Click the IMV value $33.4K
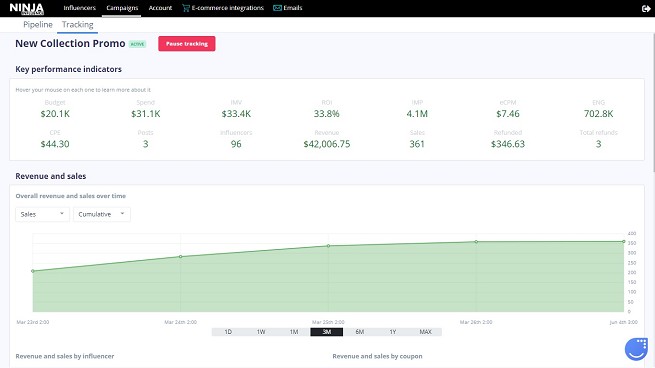The width and height of the screenshot is (655, 368). click(x=236, y=114)
